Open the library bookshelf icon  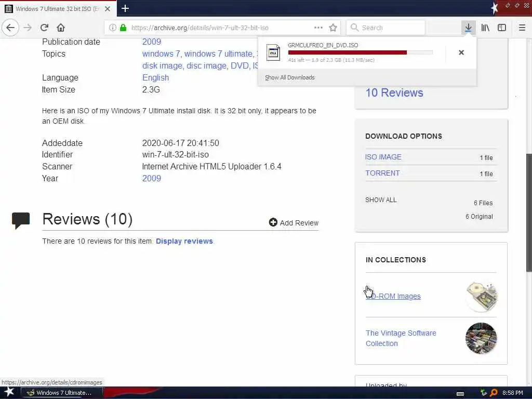[485, 28]
